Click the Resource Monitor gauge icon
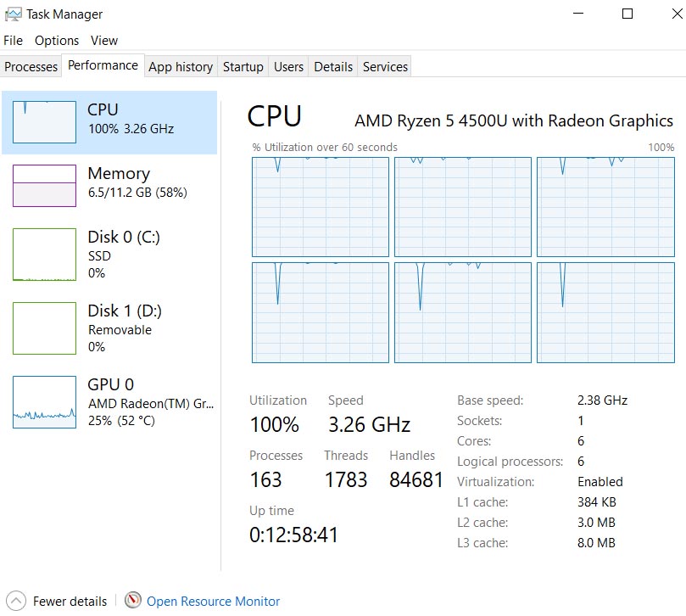 (x=132, y=601)
